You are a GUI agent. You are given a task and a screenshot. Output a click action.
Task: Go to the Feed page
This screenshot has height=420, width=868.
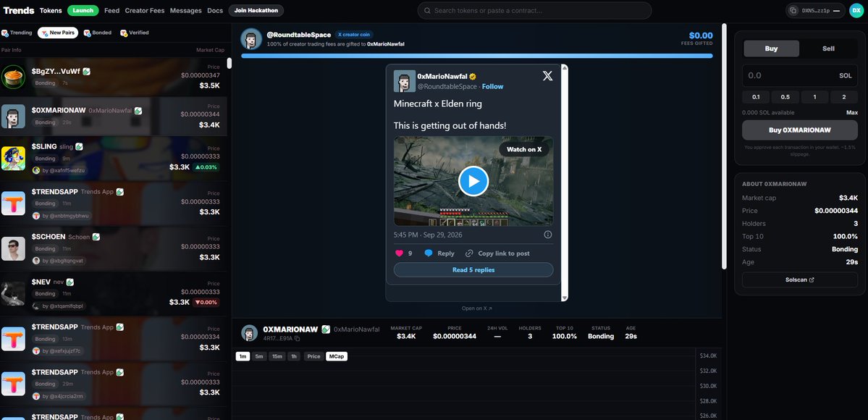(111, 11)
